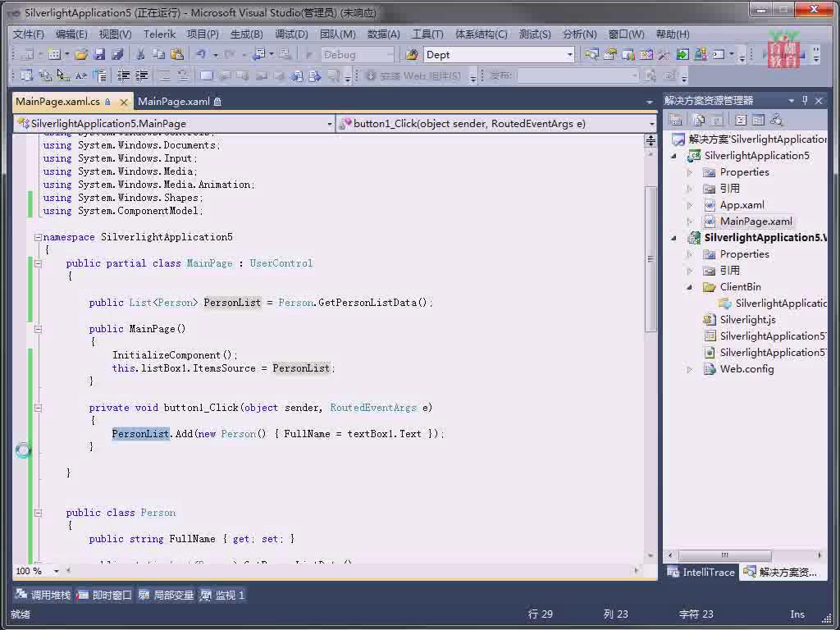Click the Open File folder icon

[81, 55]
